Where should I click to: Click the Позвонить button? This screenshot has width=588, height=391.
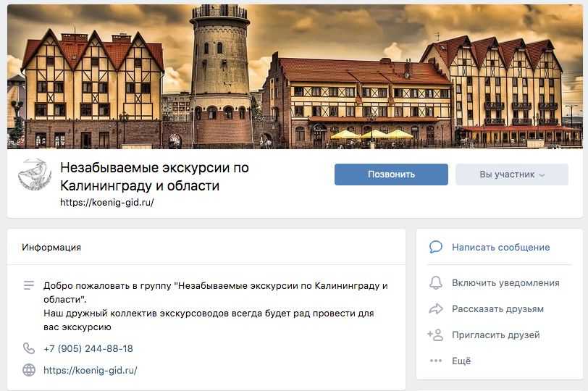391,175
